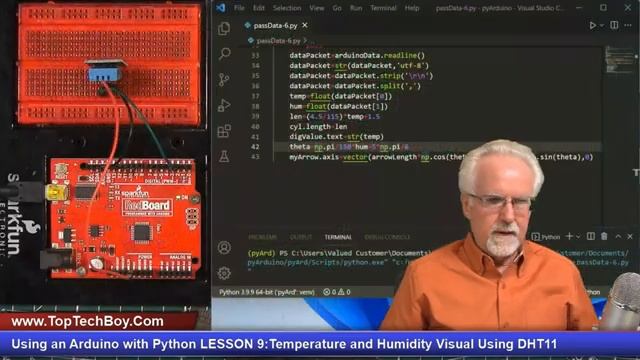Image resolution: width=640 pixels, height=360 pixels.
Task: Click the cyl.length len code line
Action: pos(318,127)
